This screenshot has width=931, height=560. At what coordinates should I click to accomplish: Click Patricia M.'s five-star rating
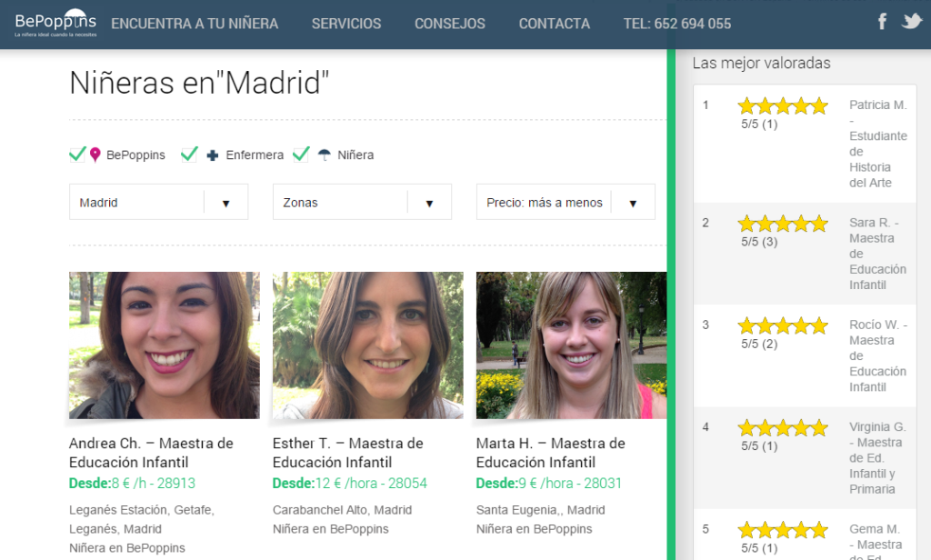tap(782, 106)
